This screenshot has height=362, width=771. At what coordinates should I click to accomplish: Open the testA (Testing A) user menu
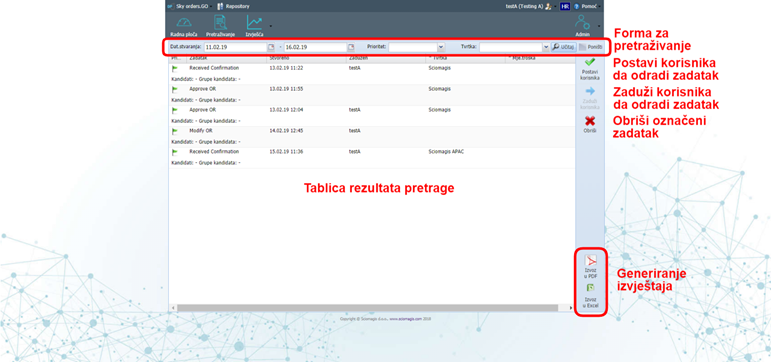point(531,6)
